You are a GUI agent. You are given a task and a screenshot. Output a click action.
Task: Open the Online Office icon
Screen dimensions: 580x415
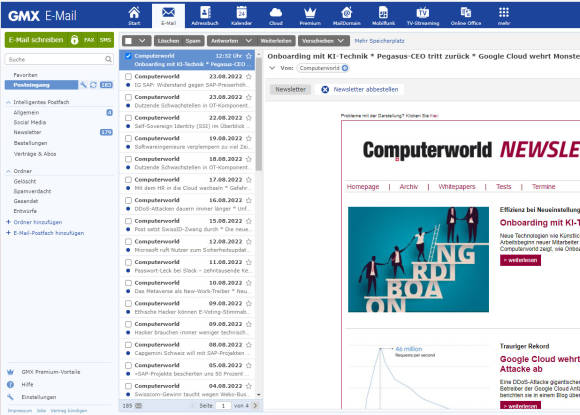466,16
